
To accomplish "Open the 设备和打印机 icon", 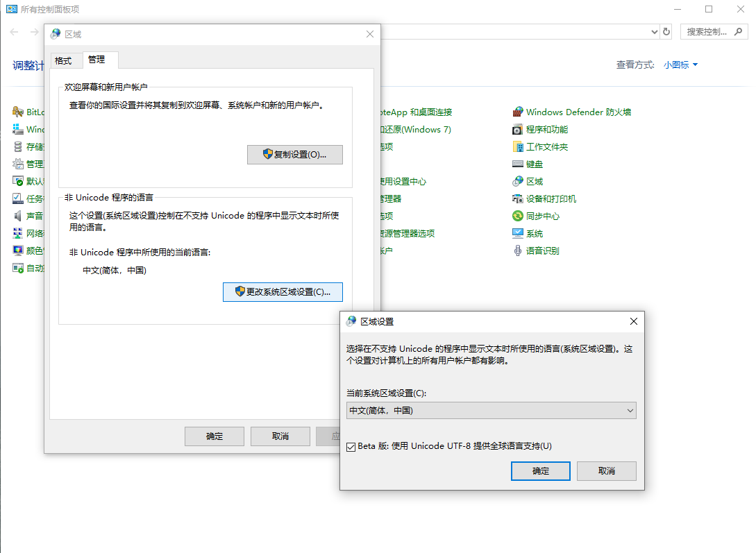I will 518,198.
